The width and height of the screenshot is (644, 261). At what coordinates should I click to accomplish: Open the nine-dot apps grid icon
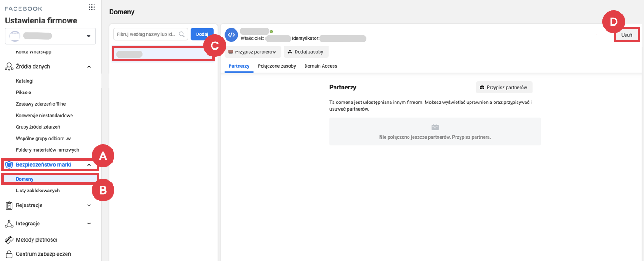[92, 7]
